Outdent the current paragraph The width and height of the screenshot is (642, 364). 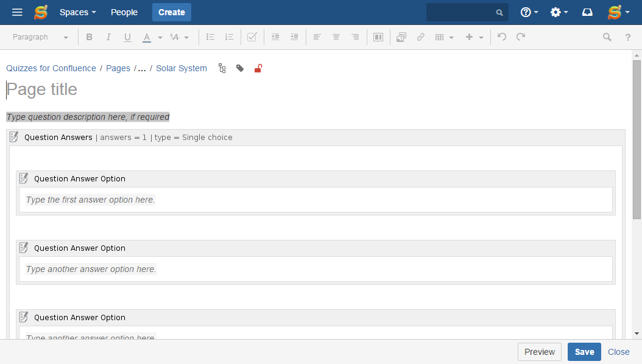pyautogui.click(x=275, y=37)
